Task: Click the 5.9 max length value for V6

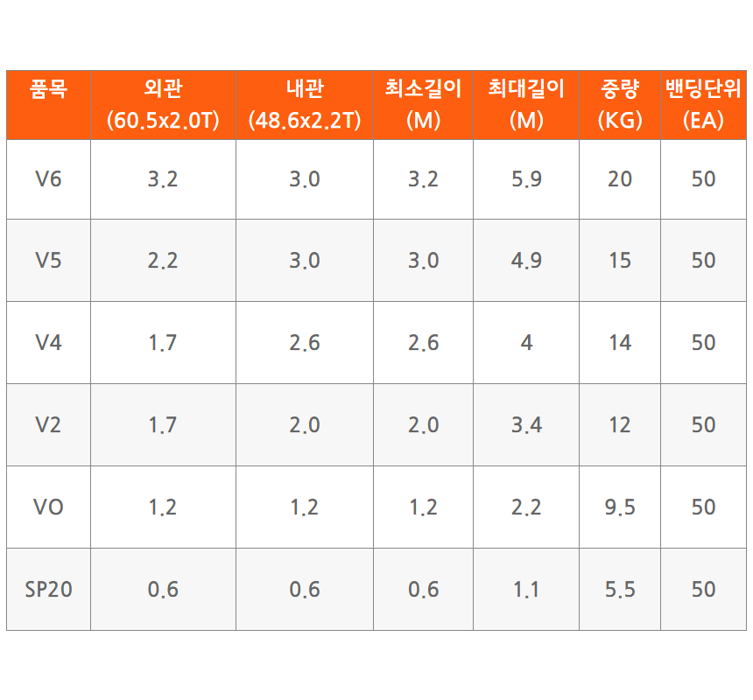Action: [x=526, y=179]
